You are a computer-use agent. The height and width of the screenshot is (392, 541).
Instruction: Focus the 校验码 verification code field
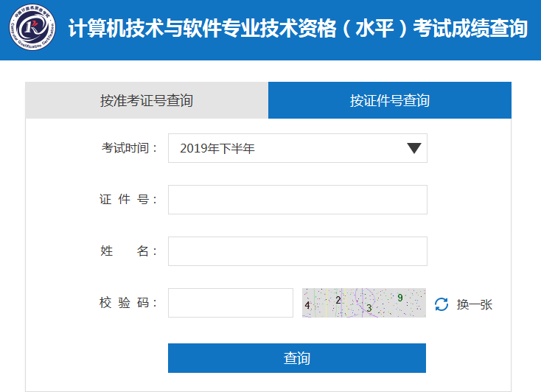pos(231,303)
